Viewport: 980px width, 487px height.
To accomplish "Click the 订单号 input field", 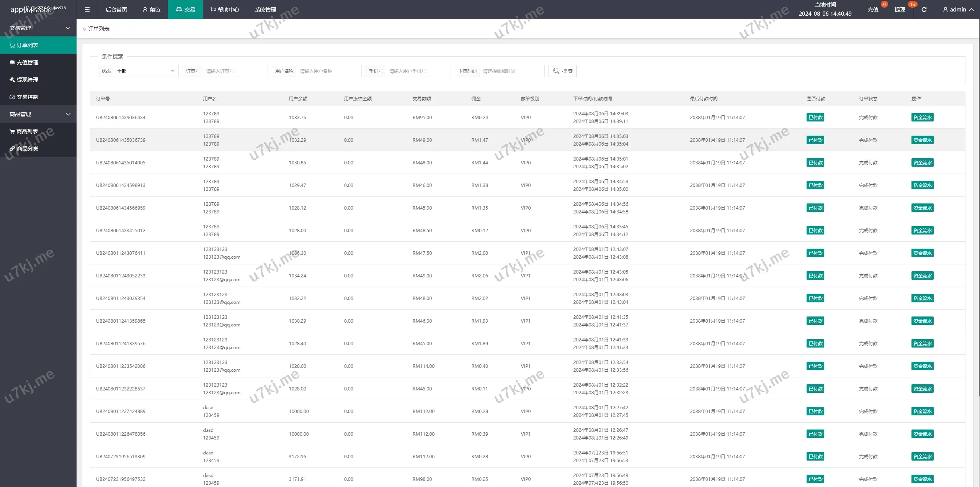I will 235,71.
